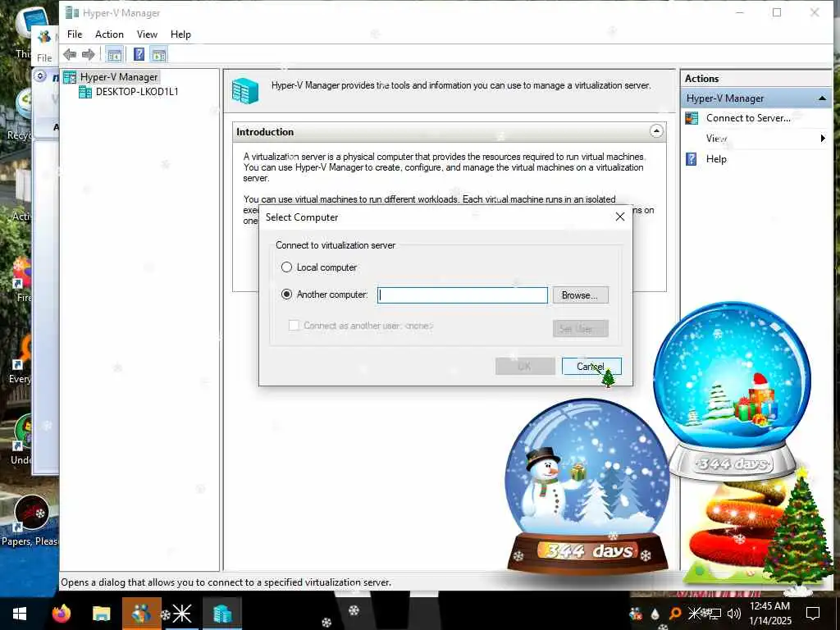Select the Another computer radio button
Viewport: 840px width, 630px height.
(286, 294)
